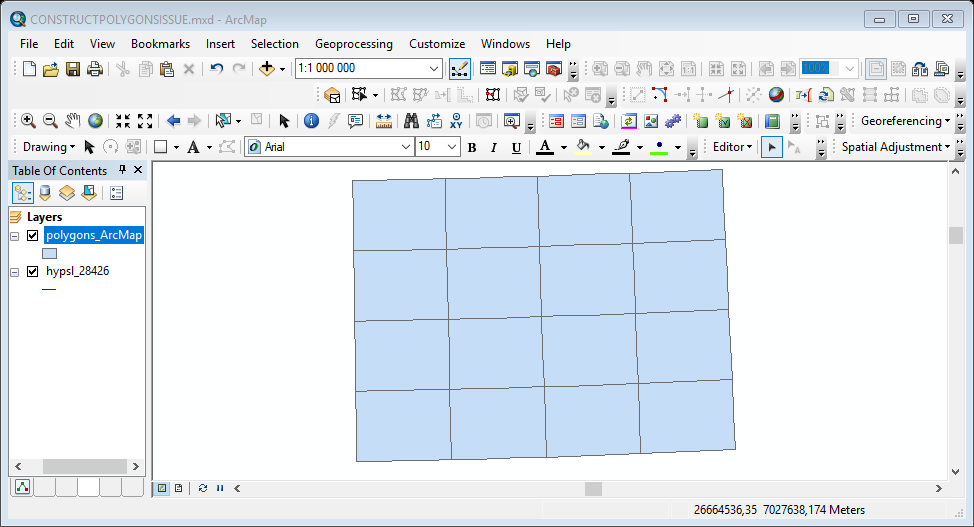Select Features tool icon
974x527 pixels.
[222, 121]
